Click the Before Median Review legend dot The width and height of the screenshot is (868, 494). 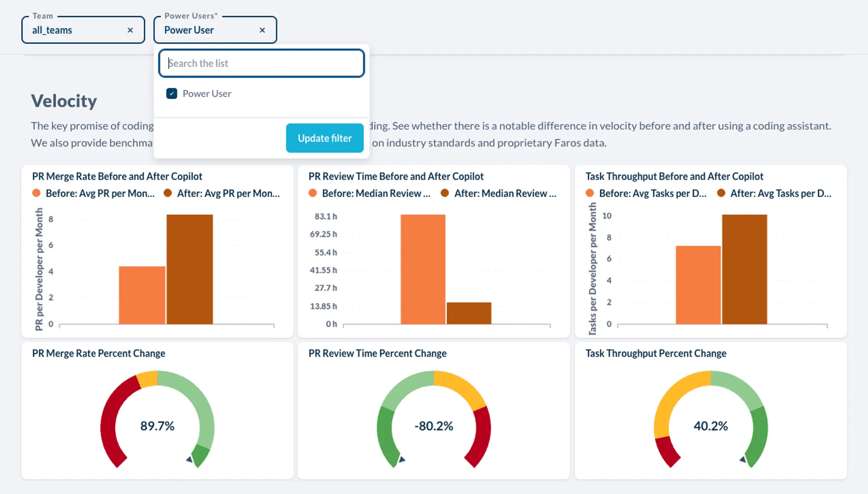312,193
